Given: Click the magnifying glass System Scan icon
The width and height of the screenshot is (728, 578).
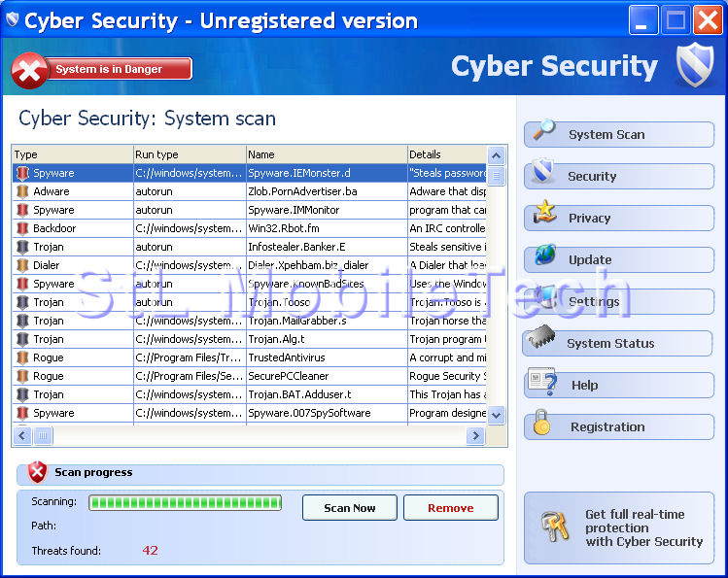Looking at the screenshot, I should (543, 131).
